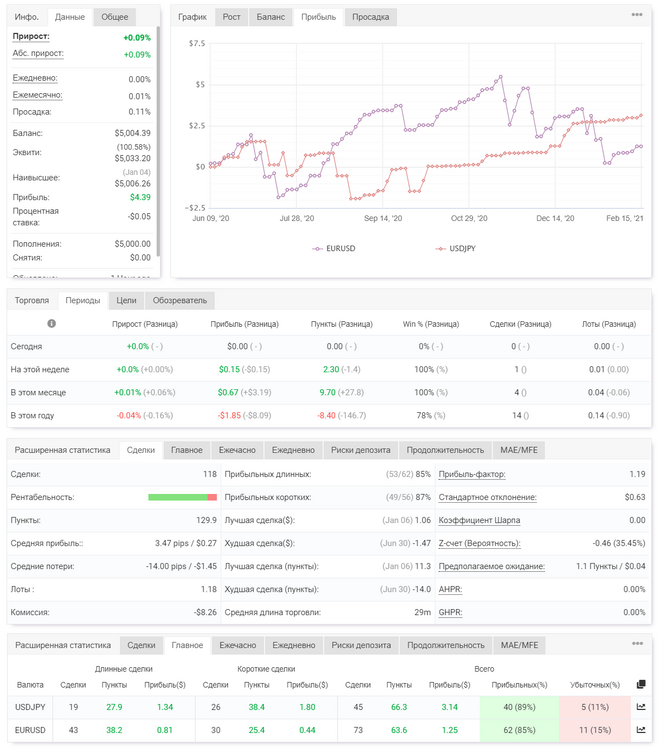Click the Ежедневно label in the info panel
Image resolution: width=661 pixels, height=750 pixels.
click(x=35, y=78)
